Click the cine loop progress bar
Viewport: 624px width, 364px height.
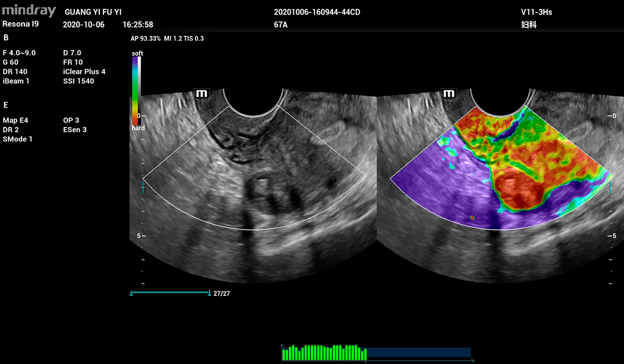pyautogui.click(x=170, y=292)
